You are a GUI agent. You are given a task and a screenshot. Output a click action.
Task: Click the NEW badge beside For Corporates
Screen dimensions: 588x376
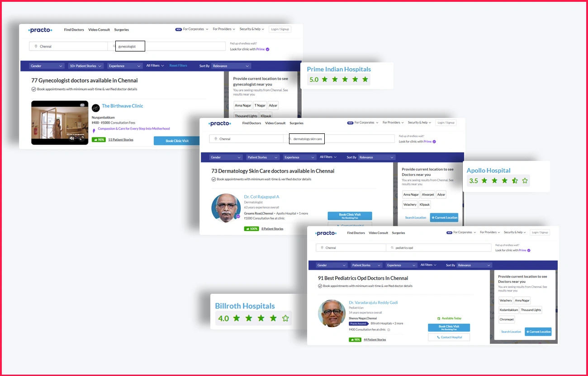[178, 28]
